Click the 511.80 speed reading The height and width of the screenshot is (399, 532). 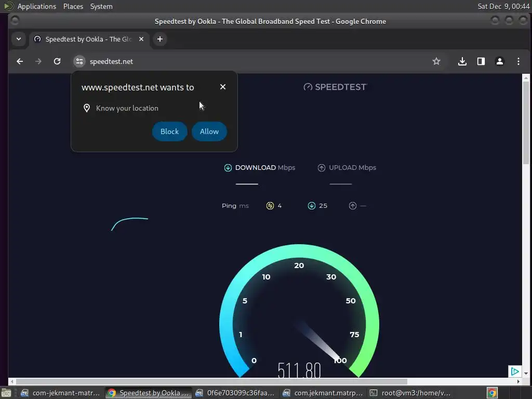pyautogui.click(x=299, y=369)
